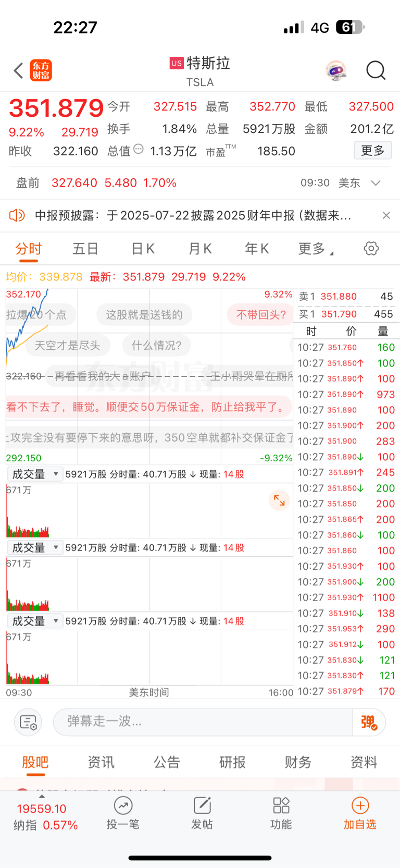Tap the trade row with volume 1100
400x868 pixels.
pos(346,597)
